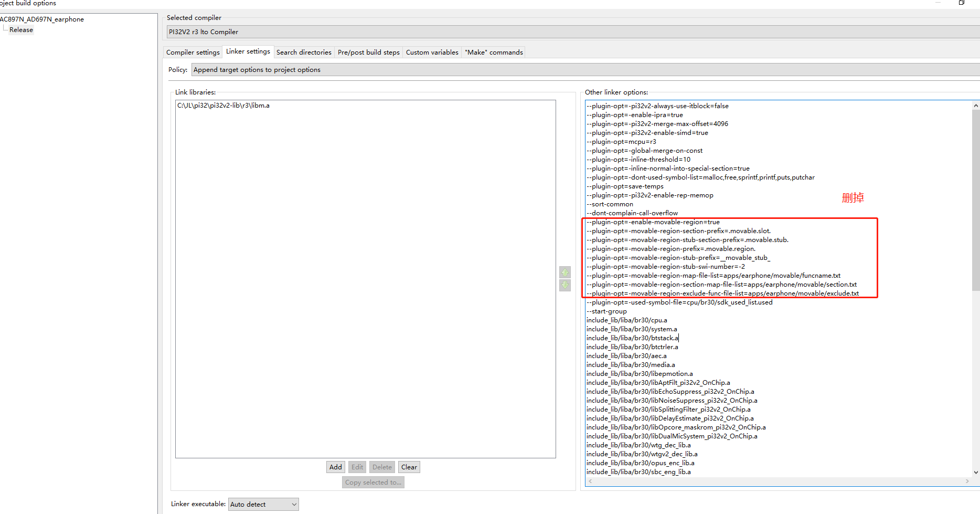Select libm.a entry in Link libraries
The height and width of the screenshot is (514, 980).
coord(223,106)
